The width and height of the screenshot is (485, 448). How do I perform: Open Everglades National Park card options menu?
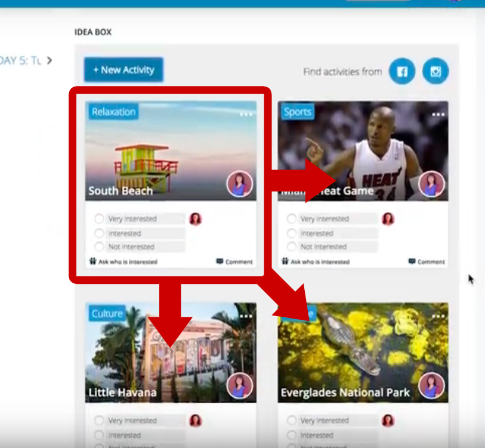click(x=438, y=316)
